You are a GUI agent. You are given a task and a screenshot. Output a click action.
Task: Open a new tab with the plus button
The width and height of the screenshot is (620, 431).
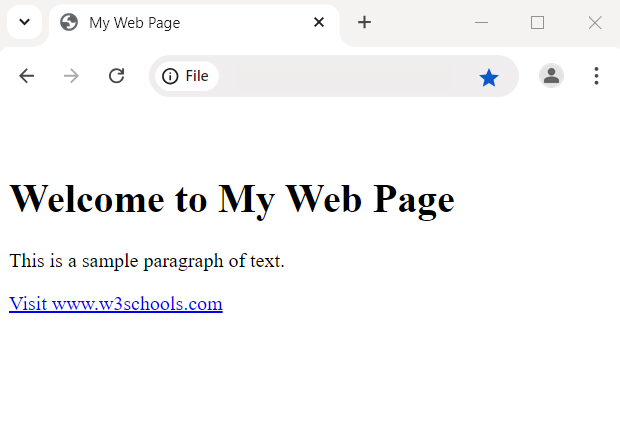[x=365, y=22]
